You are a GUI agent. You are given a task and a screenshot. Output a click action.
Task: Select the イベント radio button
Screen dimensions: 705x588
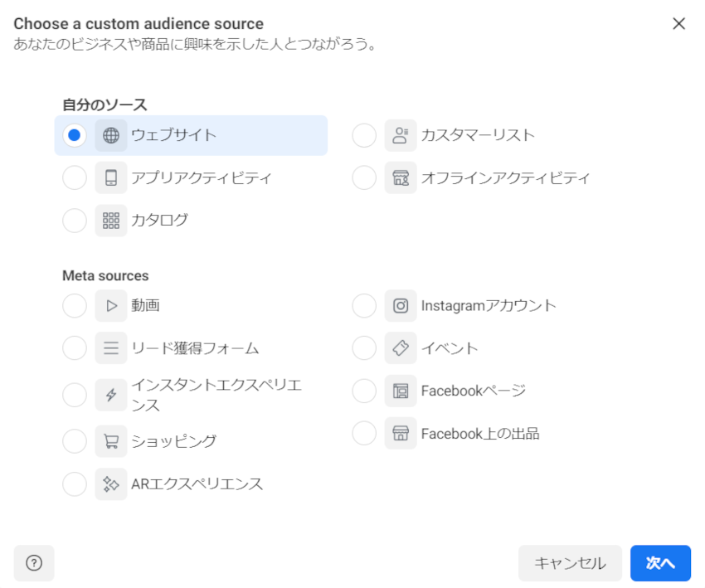point(364,348)
